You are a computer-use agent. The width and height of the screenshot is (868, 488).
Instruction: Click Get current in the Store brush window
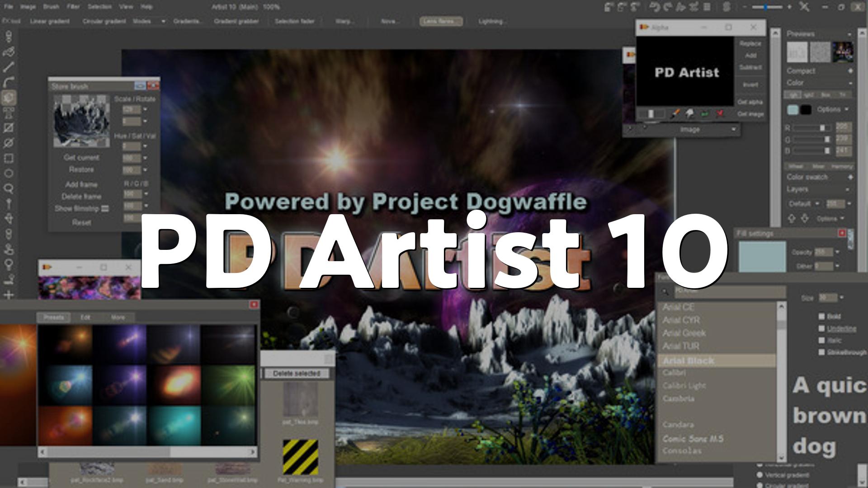[81, 157]
